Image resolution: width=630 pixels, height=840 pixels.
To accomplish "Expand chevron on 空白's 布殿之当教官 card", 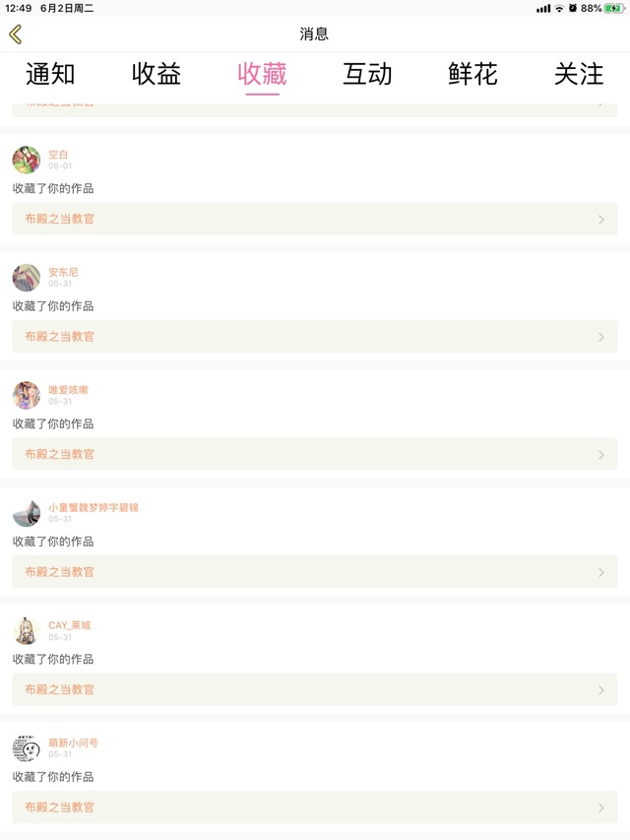I will point(601,220).
